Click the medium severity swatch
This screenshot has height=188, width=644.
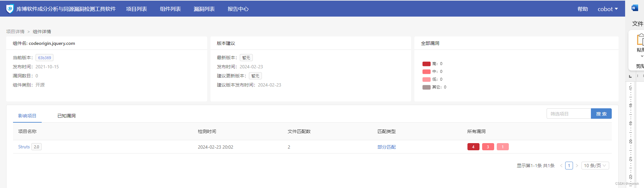[426, 72]
